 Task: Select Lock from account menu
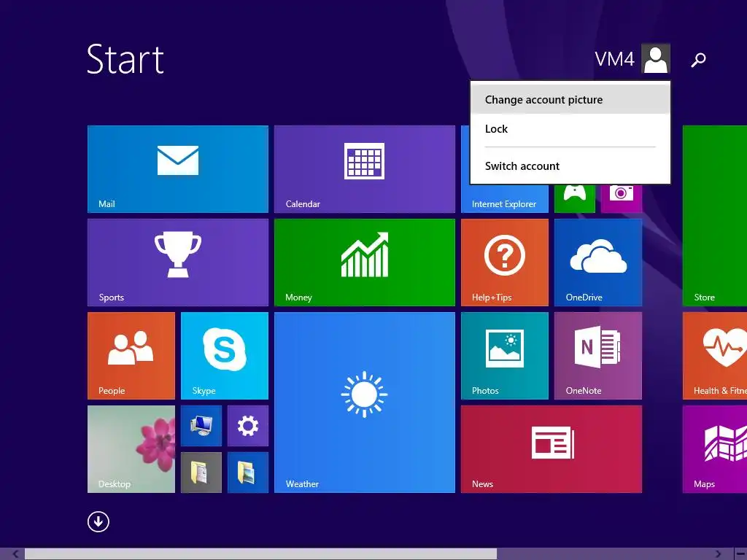(570, 129)
